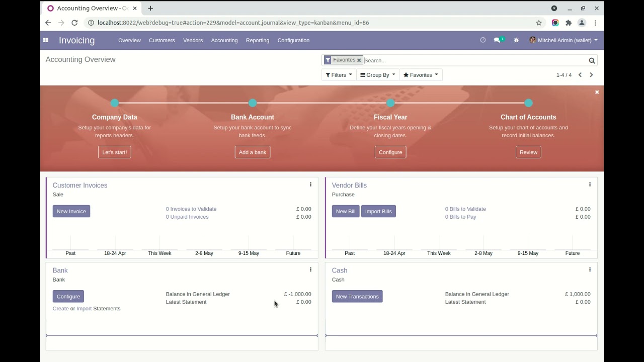Open Cash card options menu

590,269
